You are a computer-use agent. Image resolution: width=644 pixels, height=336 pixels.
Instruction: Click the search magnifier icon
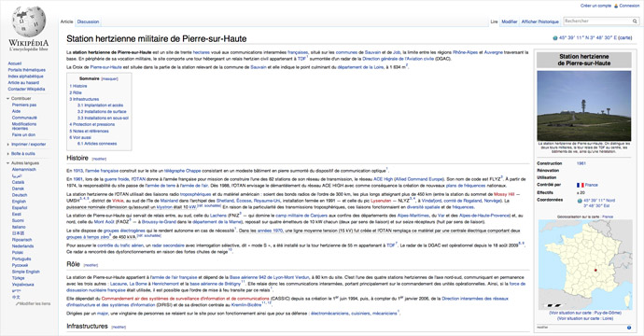635,21
